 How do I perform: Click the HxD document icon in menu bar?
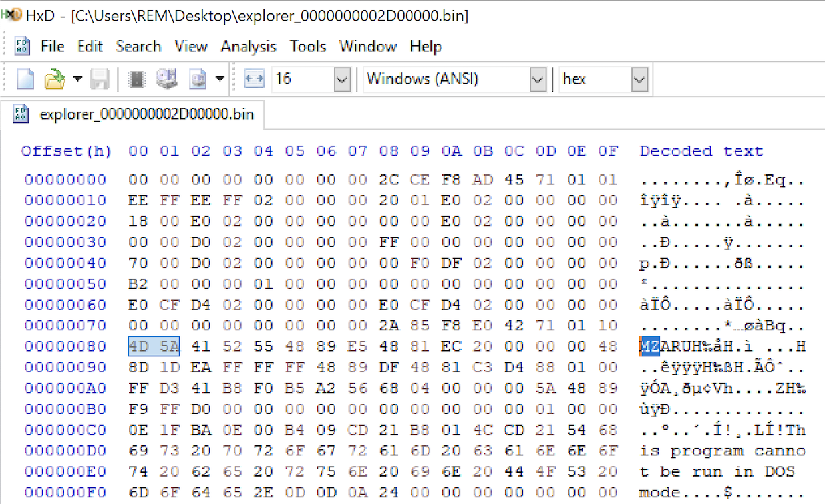click(x=22, y=47)
